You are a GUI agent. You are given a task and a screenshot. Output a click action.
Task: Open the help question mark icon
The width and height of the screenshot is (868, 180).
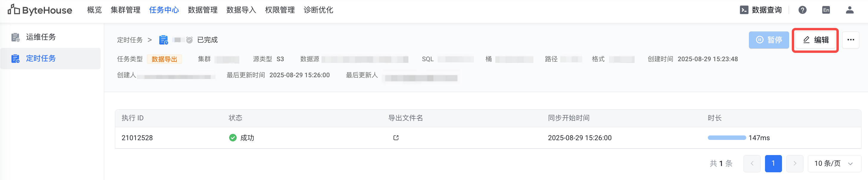pyautogui.click(x=802, y=10)
